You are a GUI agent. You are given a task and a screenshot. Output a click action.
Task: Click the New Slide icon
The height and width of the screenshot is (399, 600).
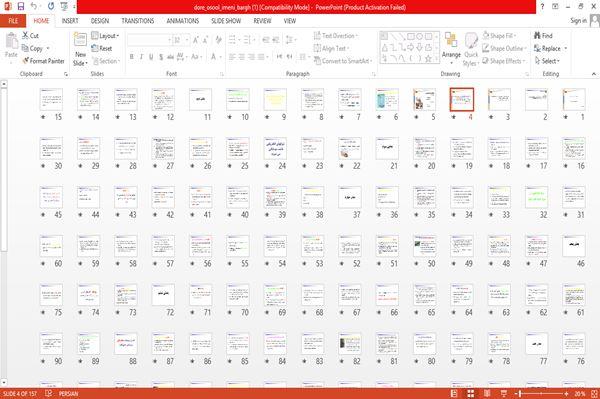tap(80, 49)
